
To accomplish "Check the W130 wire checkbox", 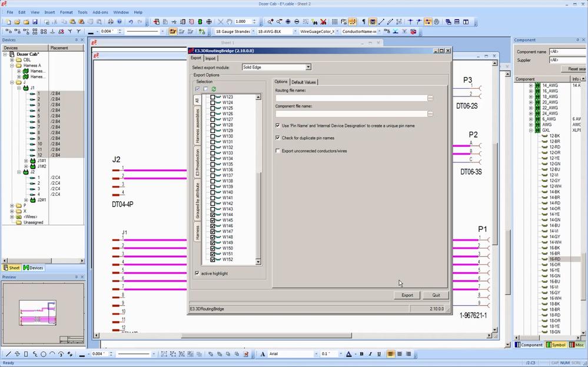I will click(x=212, y=136).
